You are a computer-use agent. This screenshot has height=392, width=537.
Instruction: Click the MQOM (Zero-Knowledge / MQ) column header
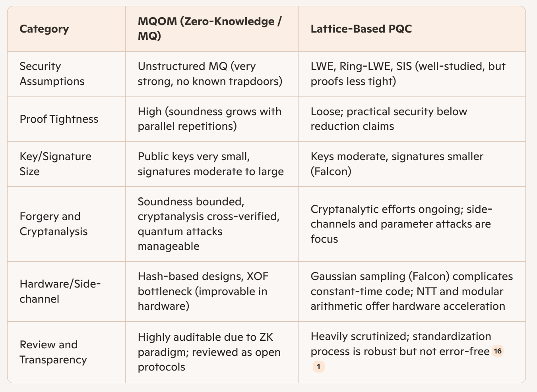click(x=209, y=29)
